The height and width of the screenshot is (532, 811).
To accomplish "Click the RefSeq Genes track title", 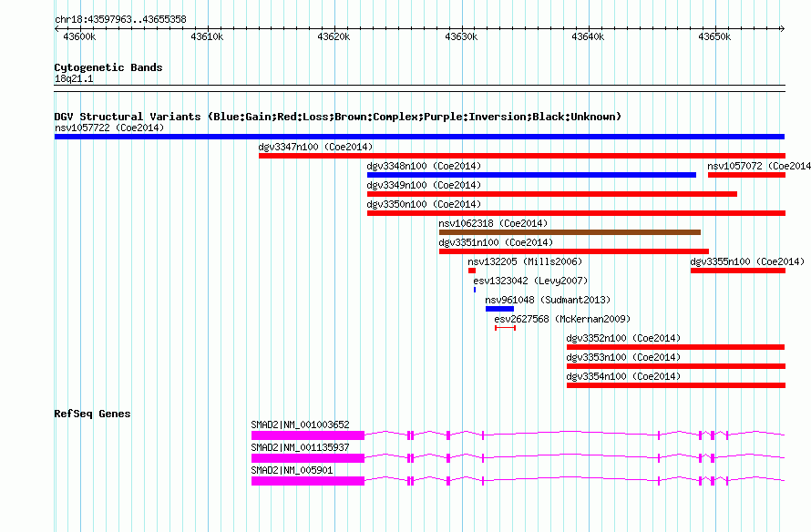I will click(92, 414).
